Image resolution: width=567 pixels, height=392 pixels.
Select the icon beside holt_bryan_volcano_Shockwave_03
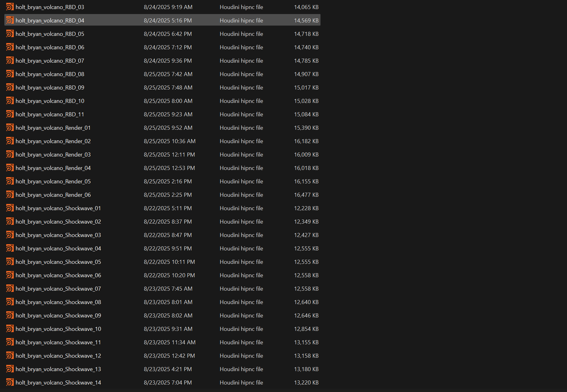[x=10, y=235]
